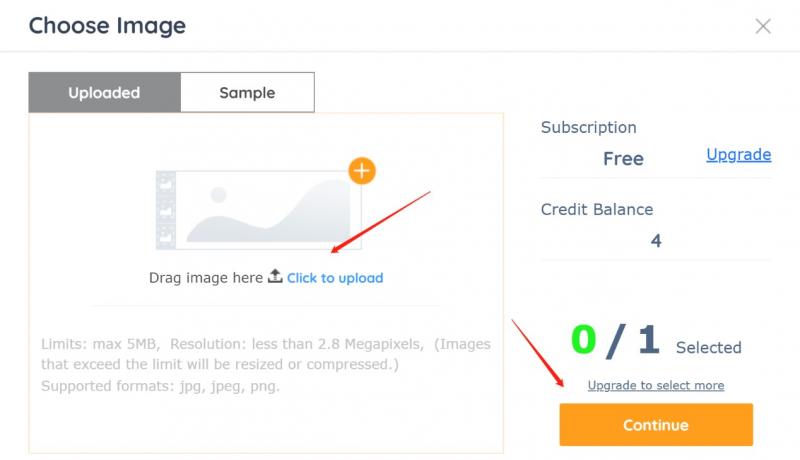The image size is (800, 460).
Task: Click the orange plus add-image icon
Action: [362, 171]
